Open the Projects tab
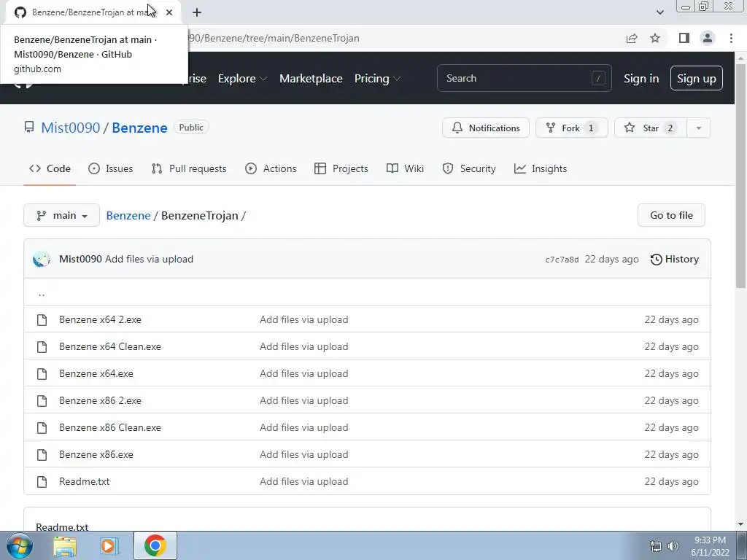747x560 pixels. click(341, 168)
